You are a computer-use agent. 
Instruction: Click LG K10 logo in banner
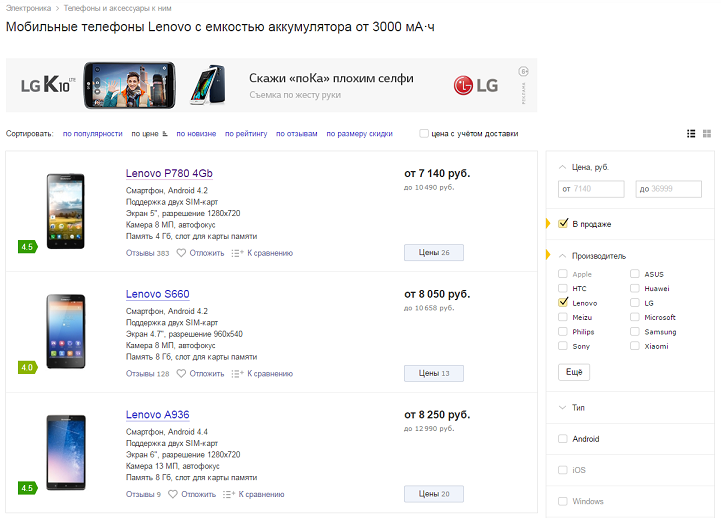pos(48,85)
